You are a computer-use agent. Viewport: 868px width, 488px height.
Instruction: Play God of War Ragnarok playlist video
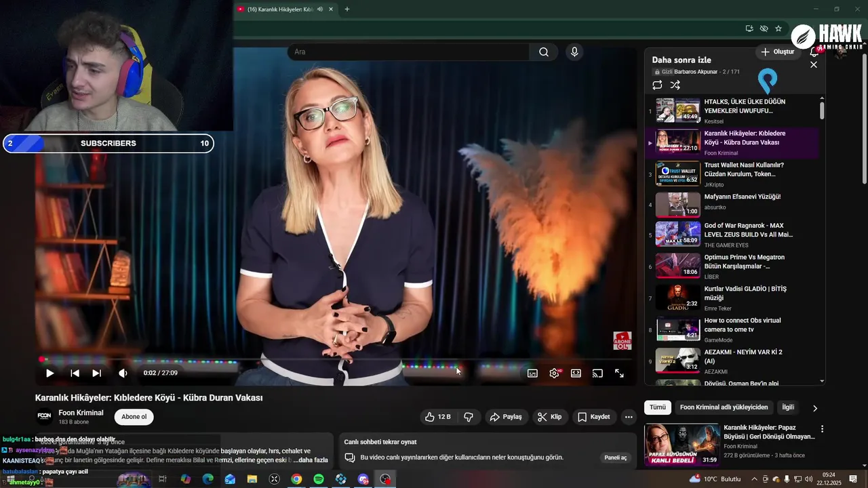(732, 235)
